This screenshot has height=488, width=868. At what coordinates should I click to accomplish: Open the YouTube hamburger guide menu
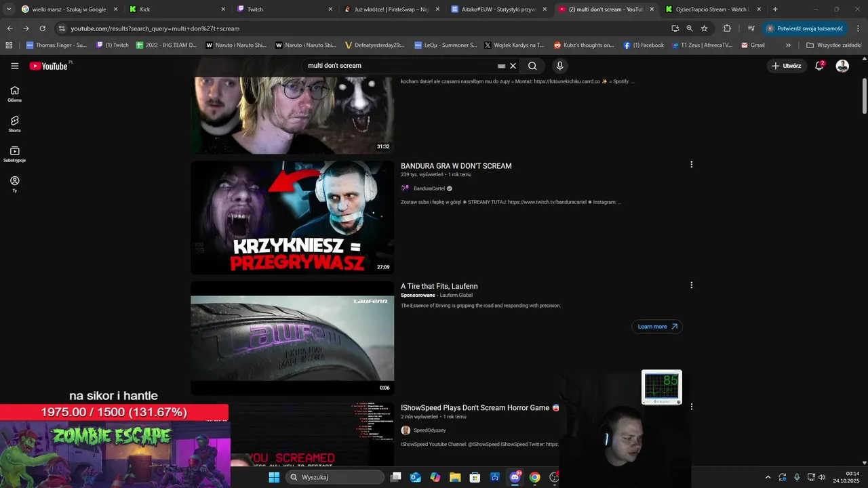pos(15,66)
